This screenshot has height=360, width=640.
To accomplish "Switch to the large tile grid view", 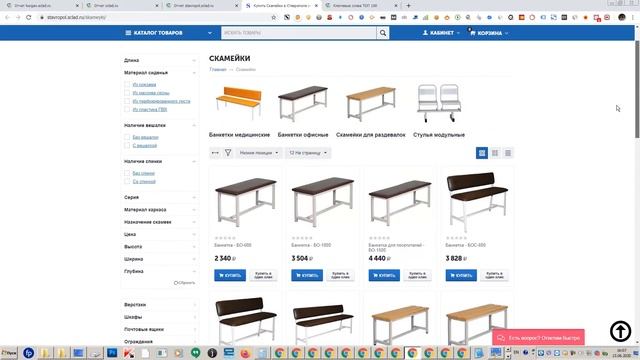I will pos(482,153).
